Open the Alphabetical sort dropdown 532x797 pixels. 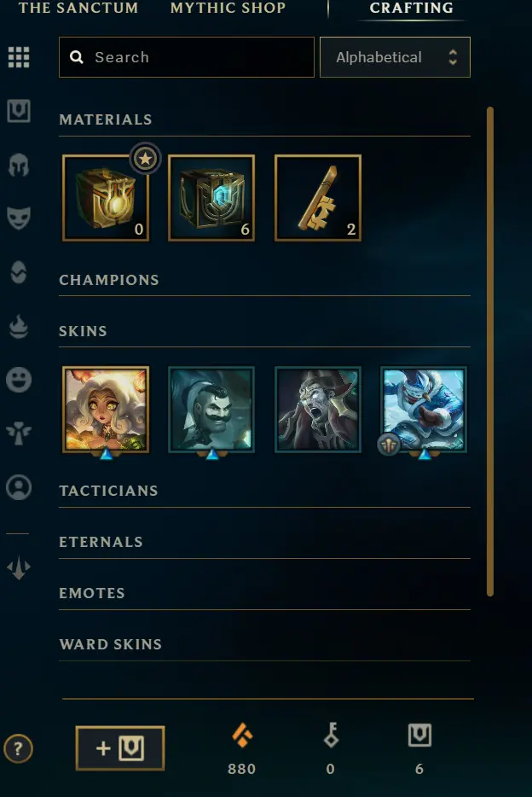click(x=395, y=57)
